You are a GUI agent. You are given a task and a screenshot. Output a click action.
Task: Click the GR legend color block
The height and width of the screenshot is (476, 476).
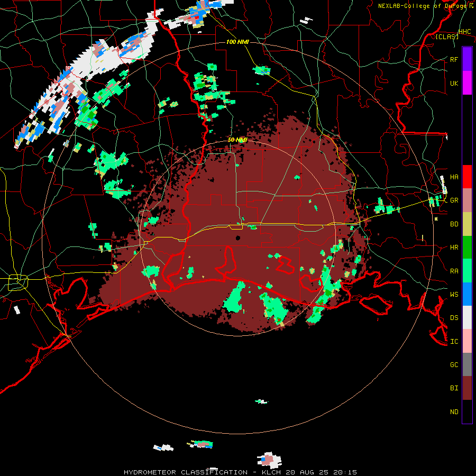pos(467,200)
